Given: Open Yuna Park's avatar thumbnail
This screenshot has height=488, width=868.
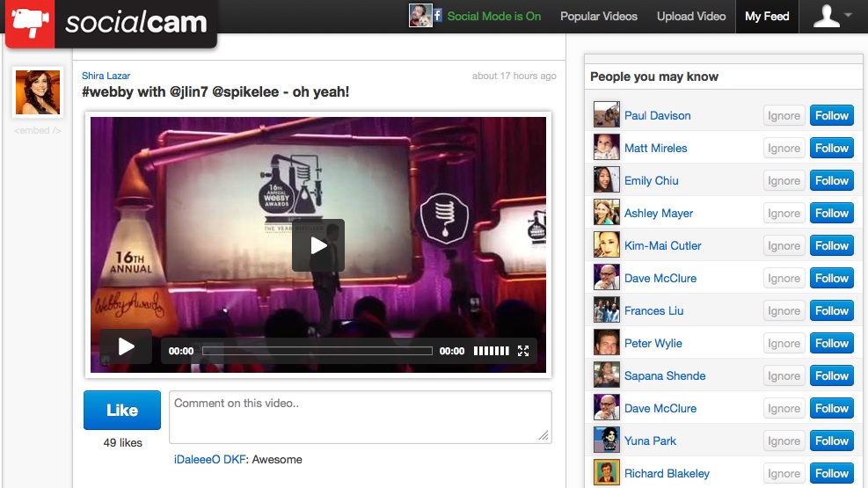Looking at the screenshot, I should pyautogui.click(x=607, y=440).
